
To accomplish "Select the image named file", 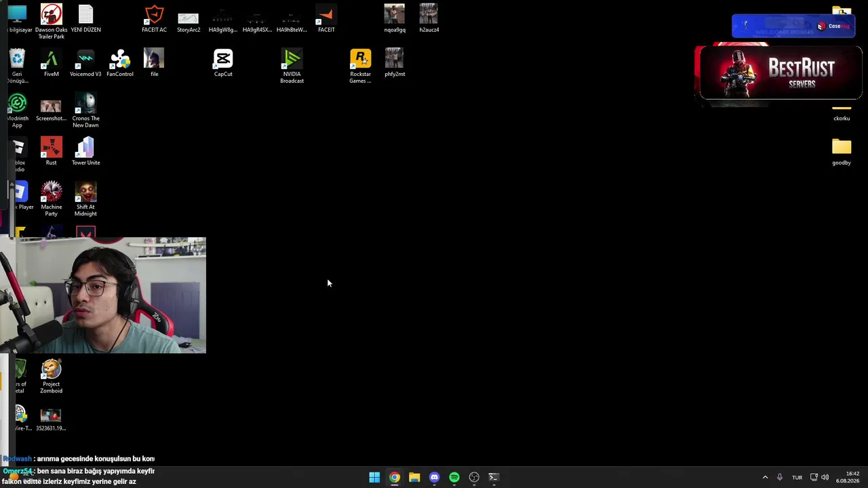I will (154, 63).
